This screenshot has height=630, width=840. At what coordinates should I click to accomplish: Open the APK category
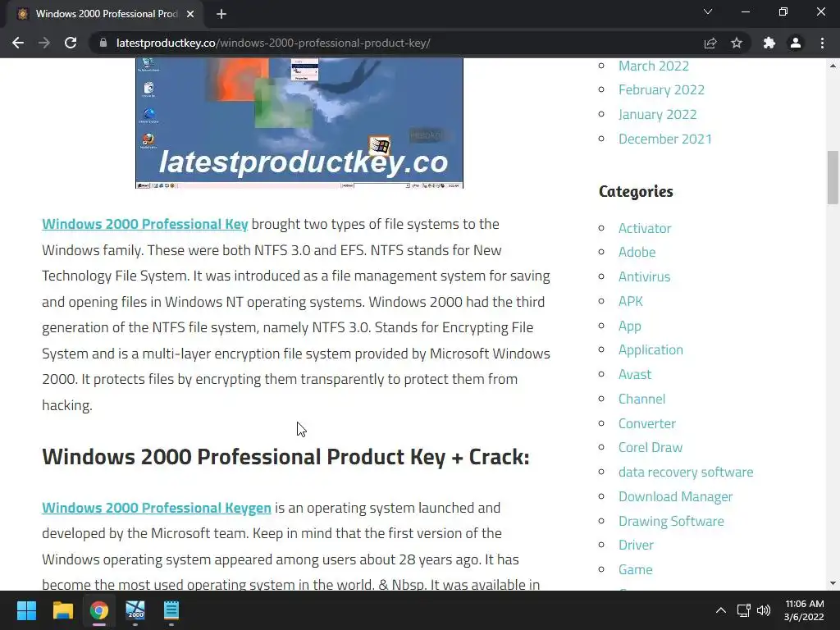pos(631,302)
